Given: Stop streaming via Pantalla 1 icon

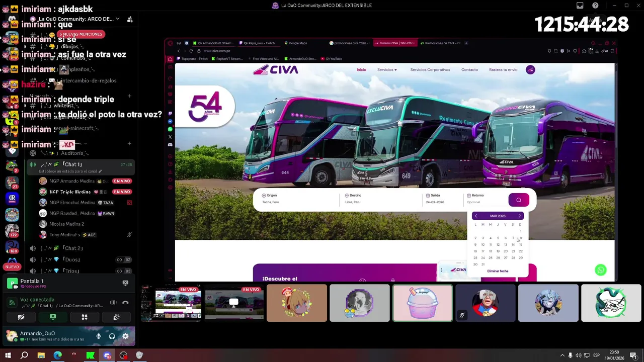Looking at the screenshot, I should click(x=125, y=283).
